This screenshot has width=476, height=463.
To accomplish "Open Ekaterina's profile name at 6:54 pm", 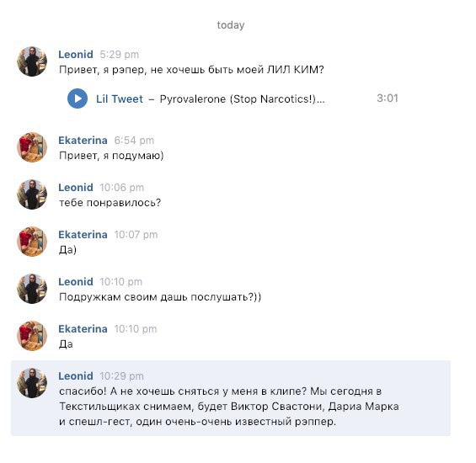I will [83, 141].
